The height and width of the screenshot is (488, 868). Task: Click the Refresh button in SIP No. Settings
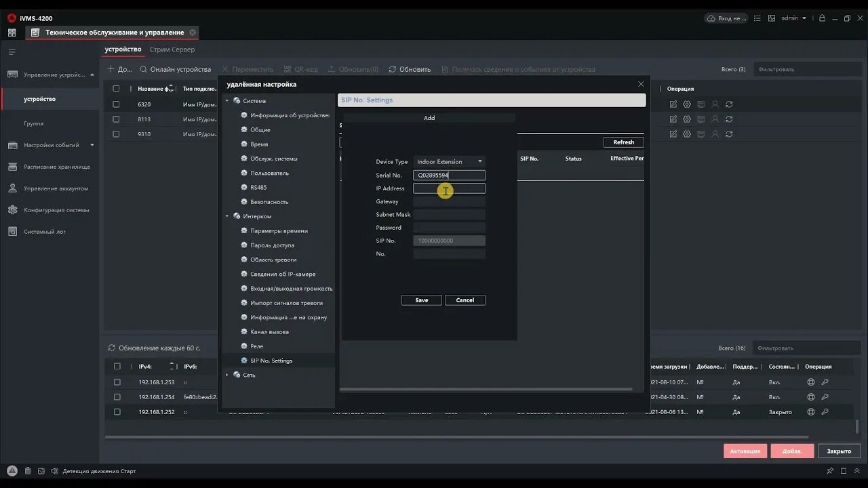[624, 142]
